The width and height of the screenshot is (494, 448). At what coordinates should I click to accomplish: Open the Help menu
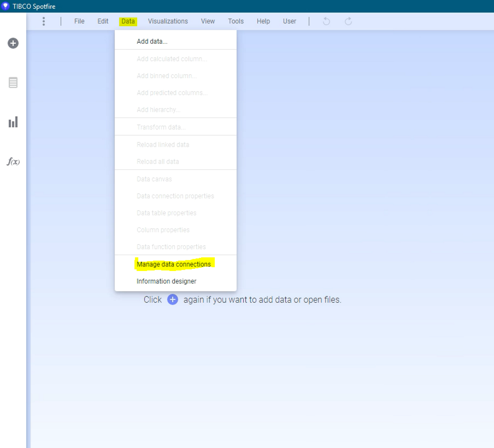[x=263, y=21]
